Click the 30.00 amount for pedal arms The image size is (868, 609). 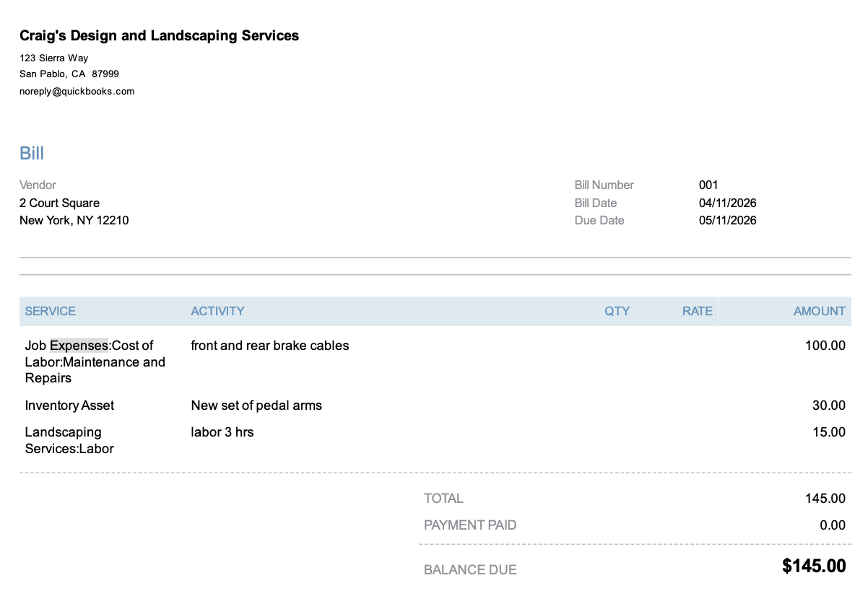pos(828,406)
